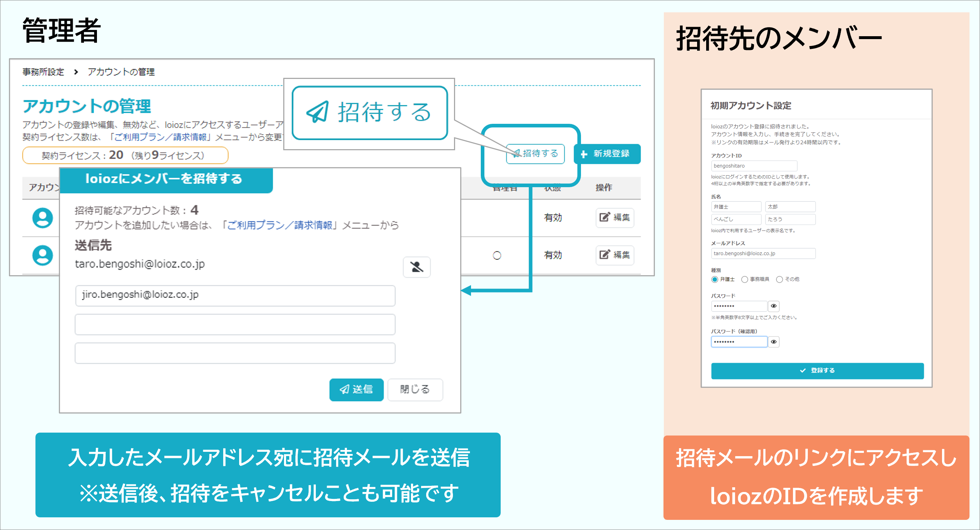Click the third empty invite email field

click(x=235, y=353)
